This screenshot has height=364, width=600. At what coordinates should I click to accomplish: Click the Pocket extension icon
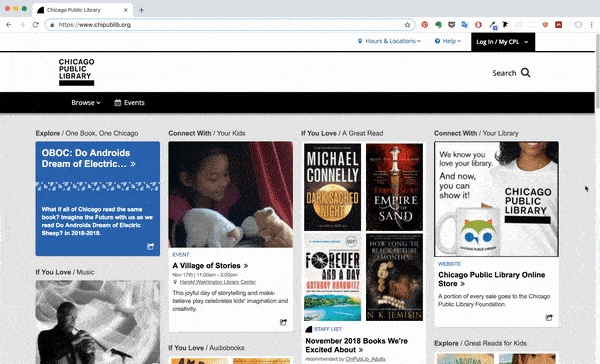pos(452,24)
